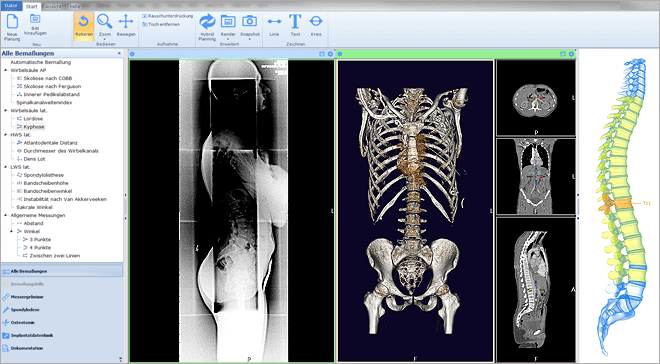Viewport: 660px width, 364px height.
Task: Select the Skoliose nach COBB measurement
Action: [x=48, y=78]
